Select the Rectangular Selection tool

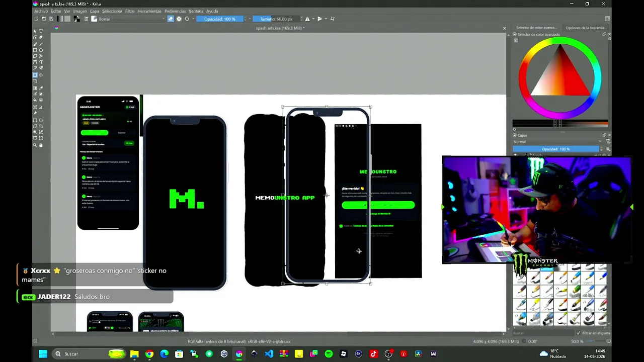coord(35,121)
